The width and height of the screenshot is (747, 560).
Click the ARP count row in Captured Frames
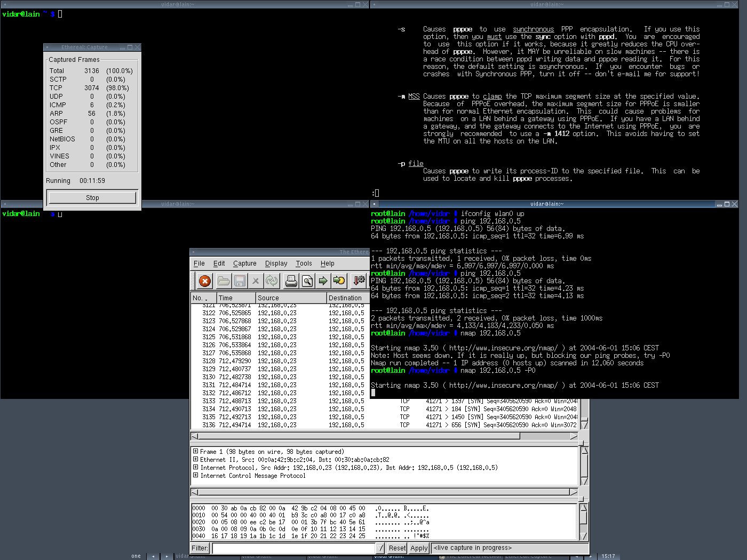(90, 114)
